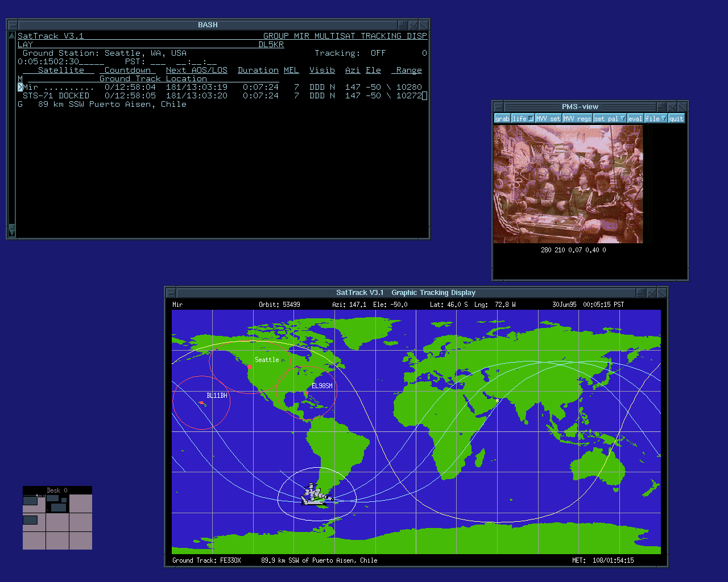The height and width of the screenshot is (582, 728).
Task: Click the BASH terminal scroll-up arrow
Action: (12, 36)
